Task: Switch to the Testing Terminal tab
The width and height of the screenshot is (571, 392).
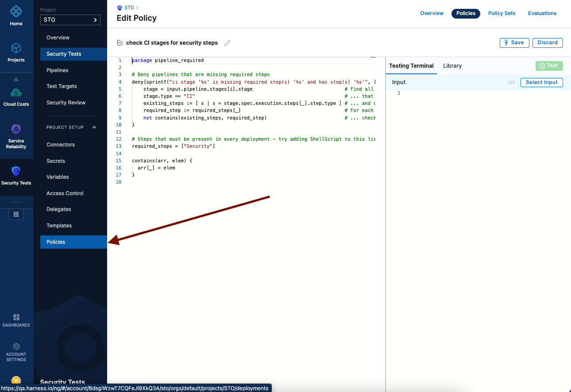Action: [x=411, y=66]
